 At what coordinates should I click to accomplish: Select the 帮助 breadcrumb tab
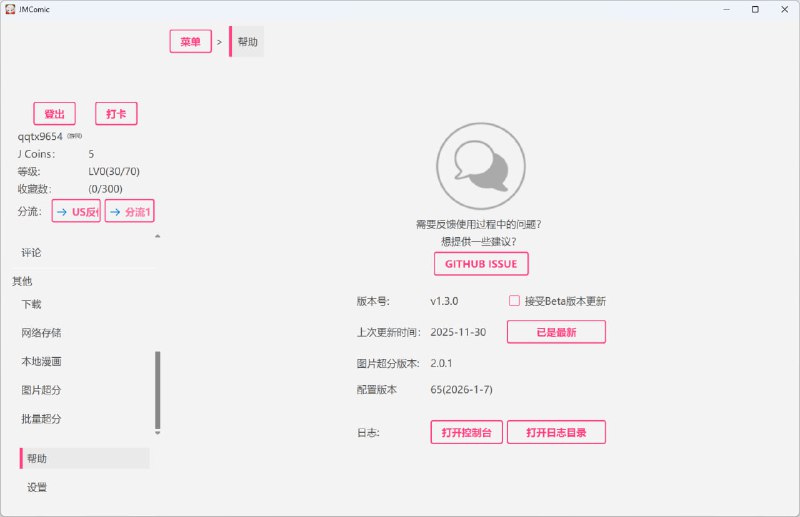[247, 41]
